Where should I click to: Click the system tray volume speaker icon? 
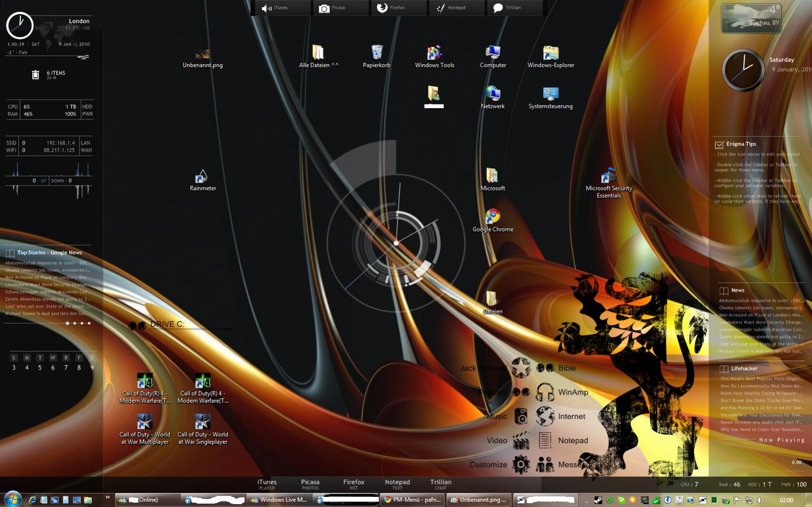[x=761, y=500]
